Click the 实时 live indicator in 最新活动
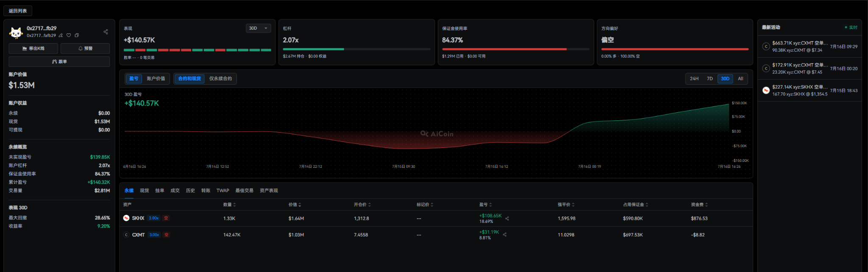The height and width of the screenshot is (272, 868). click(x=851, y=28)
